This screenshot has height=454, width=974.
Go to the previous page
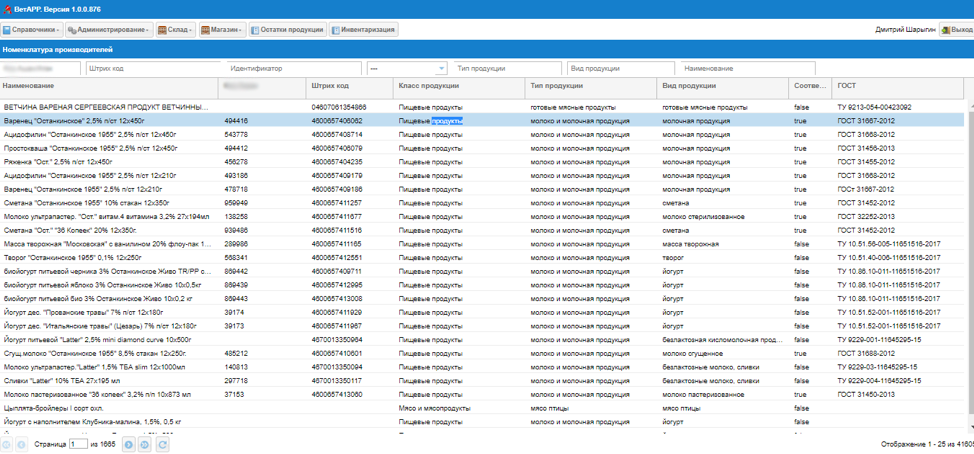pos(21,444)
